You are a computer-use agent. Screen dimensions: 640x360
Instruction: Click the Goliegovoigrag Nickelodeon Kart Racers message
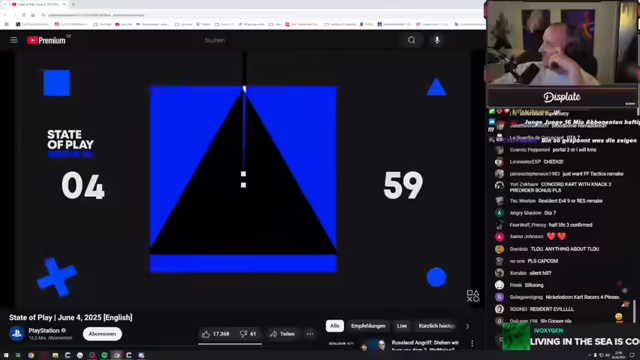(558, 297)
